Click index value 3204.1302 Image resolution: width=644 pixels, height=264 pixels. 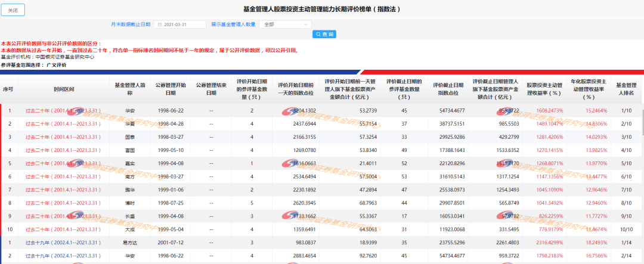(304, 111)
